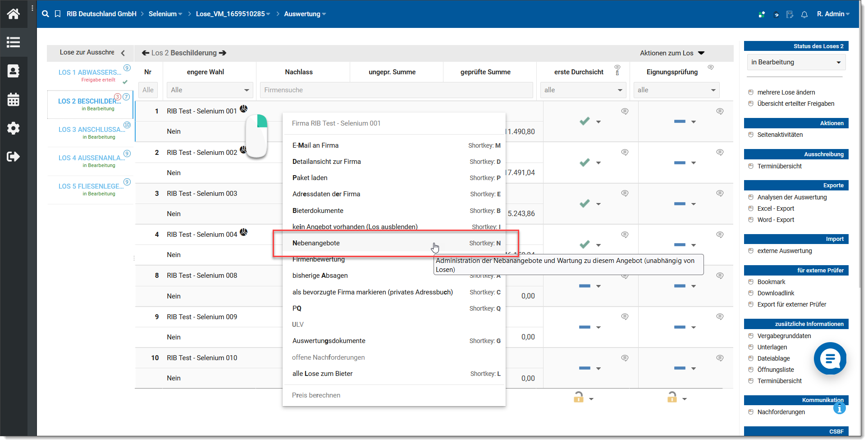Open the notifications bell icon
This screenshot has height=443, width=868.
pos(804,14)
